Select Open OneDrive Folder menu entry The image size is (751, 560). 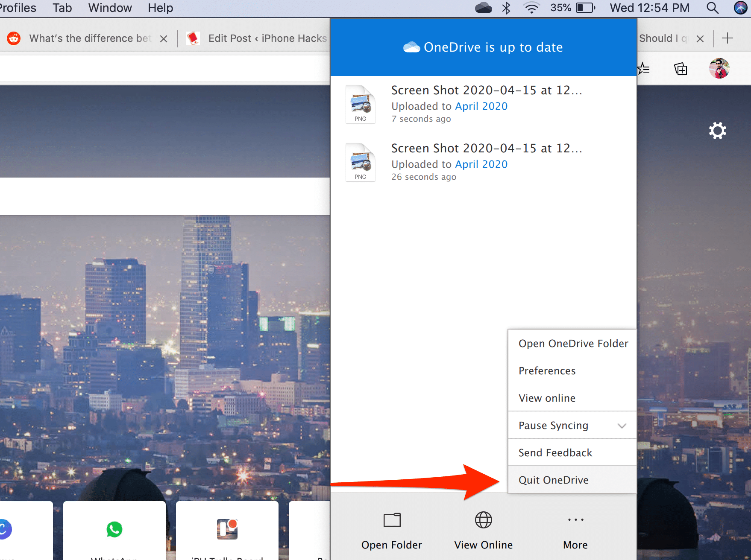click(x=573, y=344)
